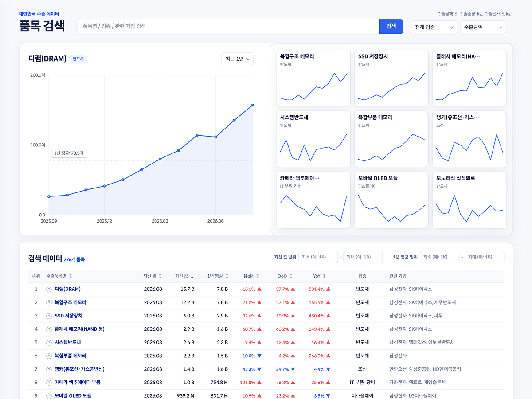
Task: Click the blue 검색 button
Action: tap(391, 26)
